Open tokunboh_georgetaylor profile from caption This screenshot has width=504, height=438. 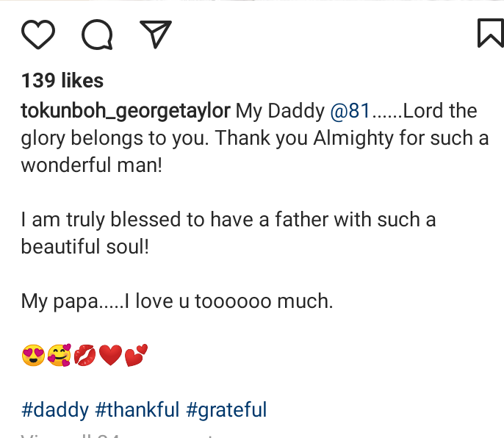coord(126,111)
